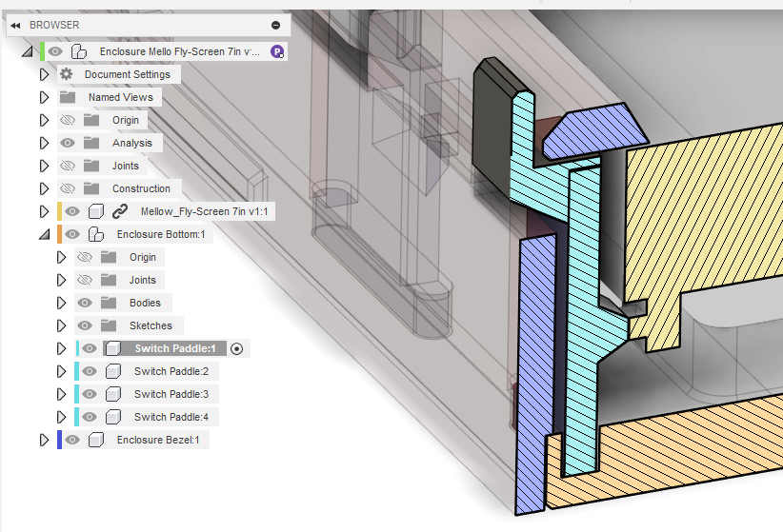783x532 pixels.
Task: Click orange color bar of Enclosure Bottom
Action: (59, 234)
